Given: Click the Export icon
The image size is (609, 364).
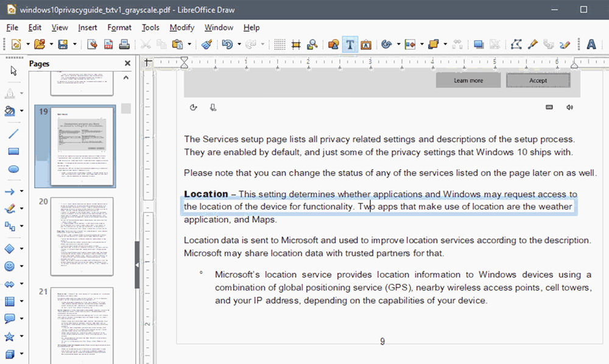Looking at the screenshot, I should pos(92,44).
